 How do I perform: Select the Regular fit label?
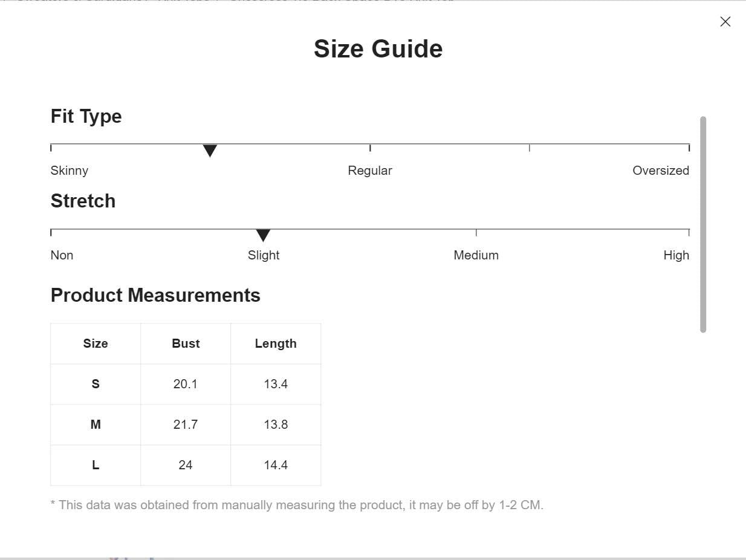pyautogui.click(x=370, y=171)
